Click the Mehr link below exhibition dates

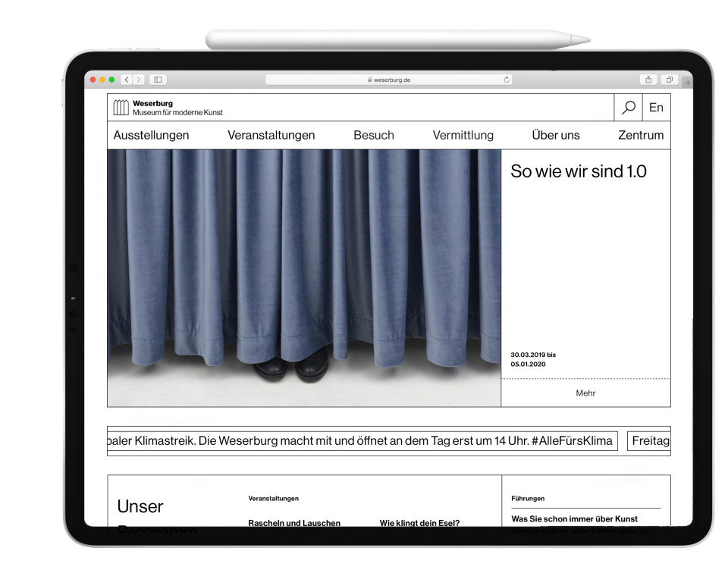point(585,393)
